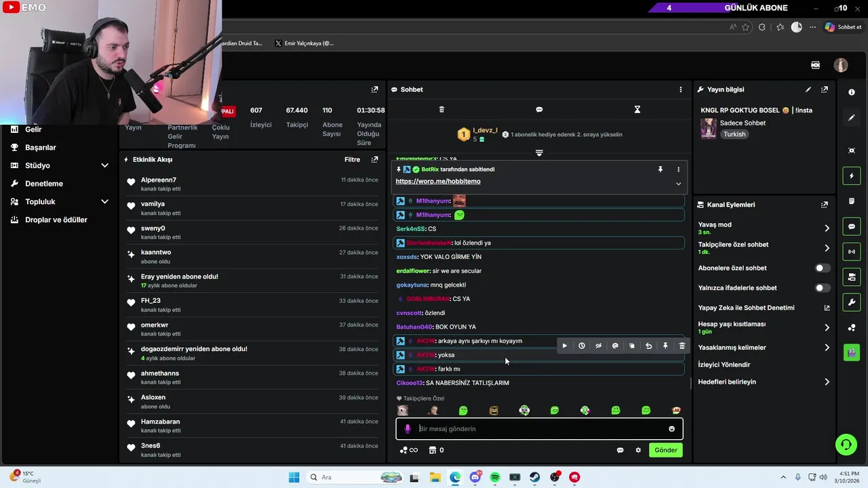Open the Windows Start button
Screen dimensions: 868x488
294,477
